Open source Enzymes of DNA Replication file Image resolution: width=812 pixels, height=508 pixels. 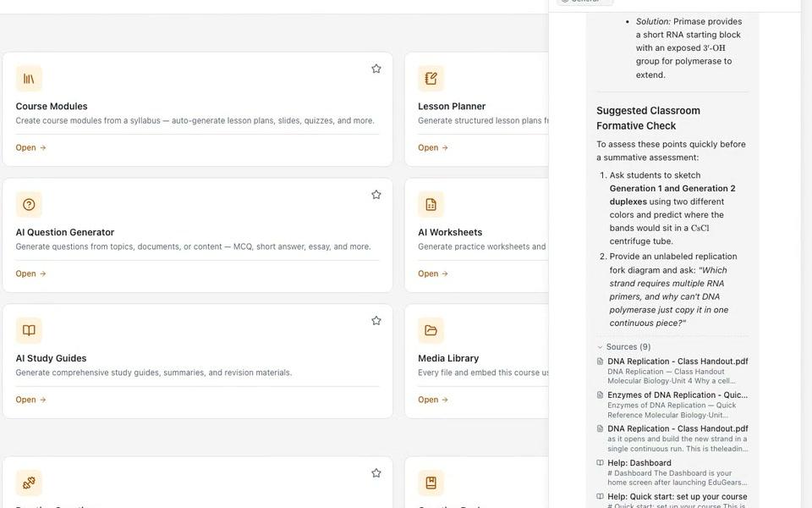click(x=672, y=405)
